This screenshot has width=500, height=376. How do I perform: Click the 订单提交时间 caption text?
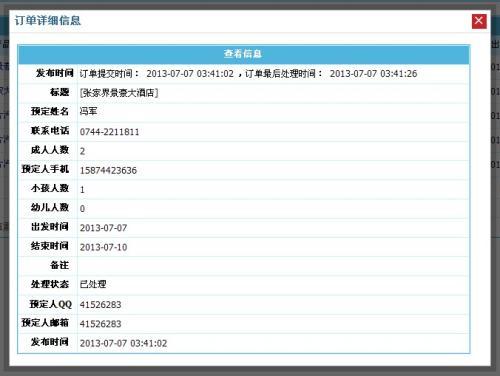coord(109,74)
